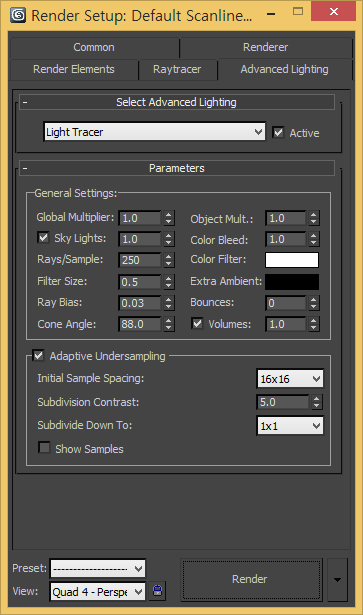
Task: Click the 3ds Max application icon in title bar
Action: coord(18,16)
